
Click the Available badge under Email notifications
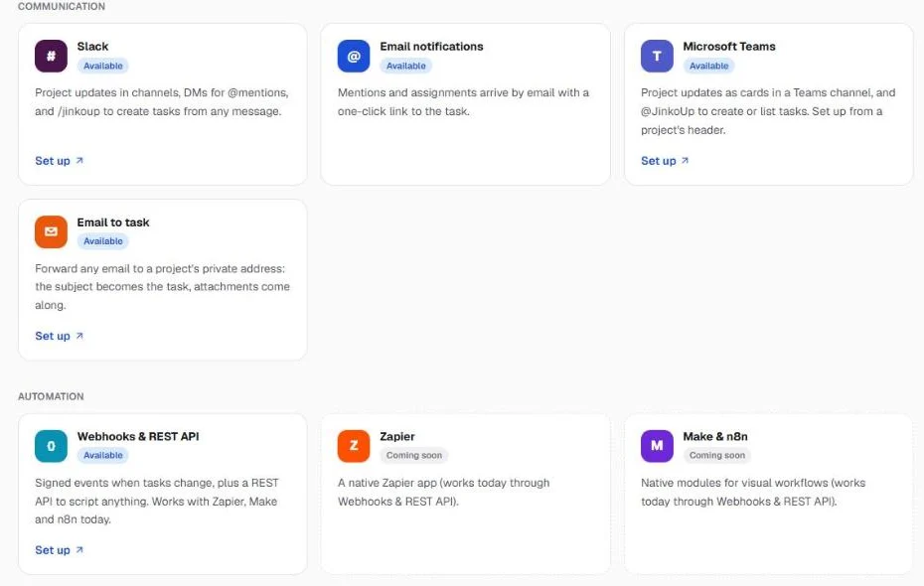click(x=406, y=66)
